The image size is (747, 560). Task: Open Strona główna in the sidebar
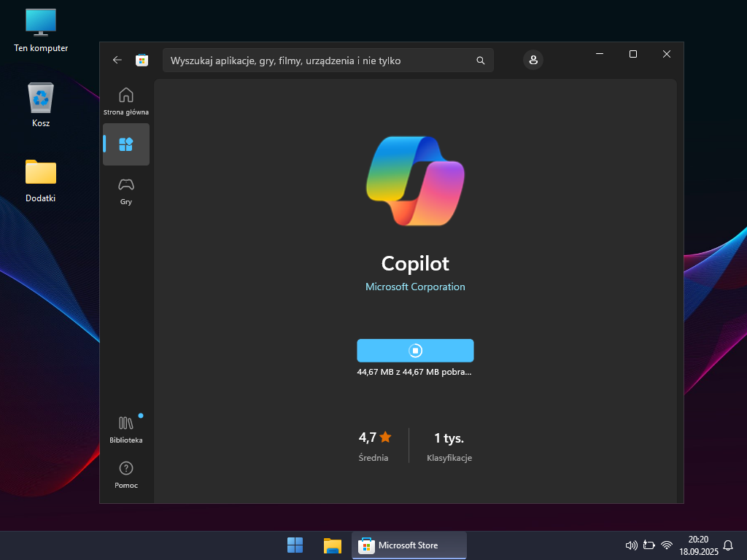click(x=126, y=101)
